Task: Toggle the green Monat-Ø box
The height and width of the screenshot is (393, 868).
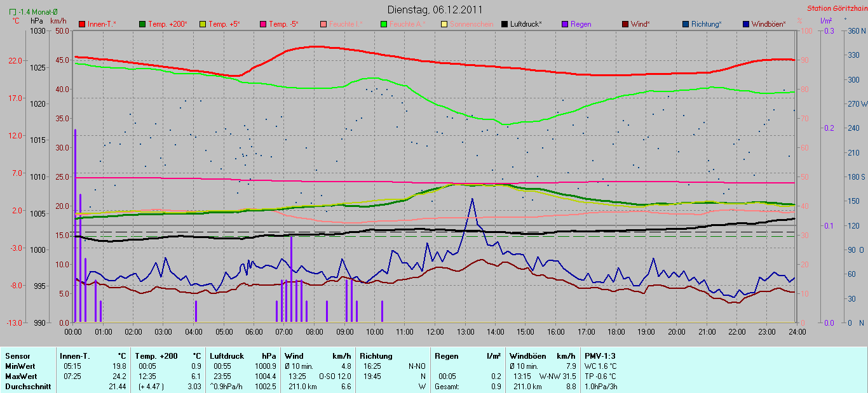Action: 13,12
